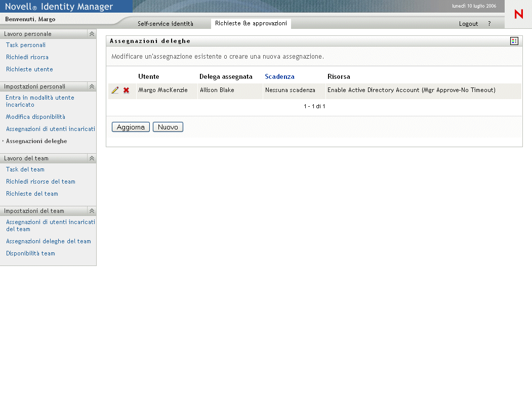Collapse the Impostazioni personali section
Viewport: 532px width, 397px height.
coord(92,86)
